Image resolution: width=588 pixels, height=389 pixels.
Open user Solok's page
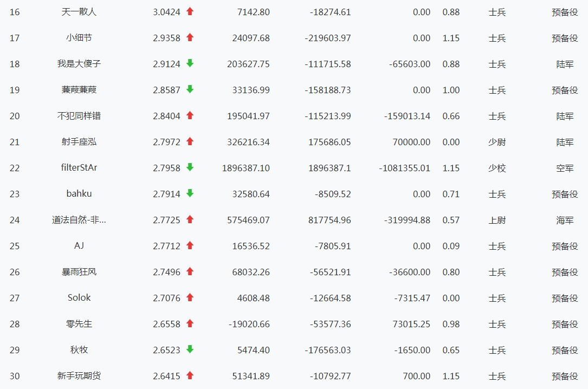pos(79,297)
